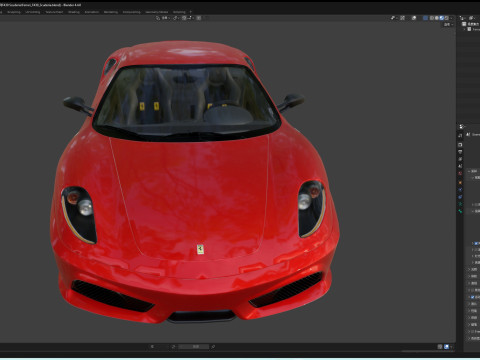Viewport: 480px width, 360px height.
Task: Switch viewport to solid shading
Action: point(437,18)
